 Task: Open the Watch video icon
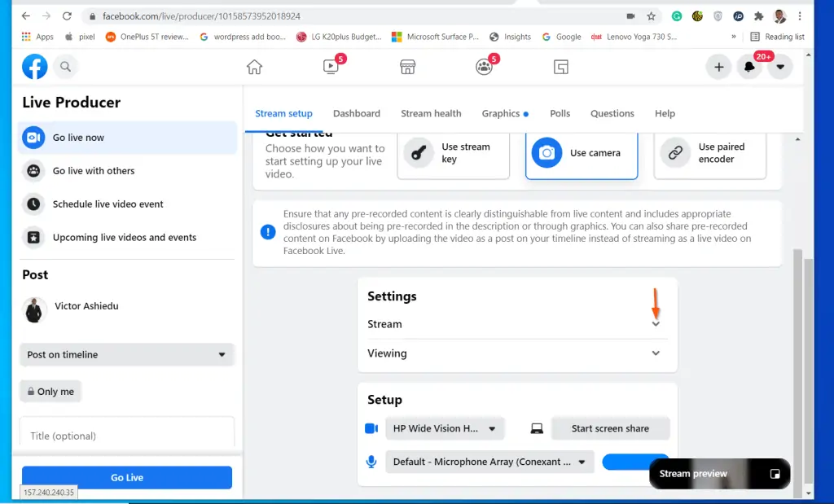tap(331, 67)
